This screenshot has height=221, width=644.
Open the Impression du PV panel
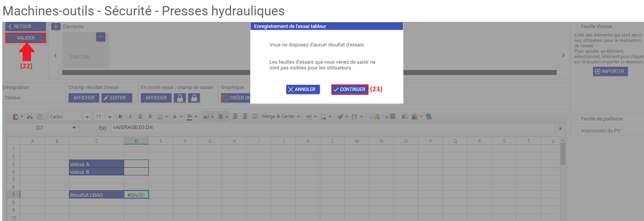point(607,131)
